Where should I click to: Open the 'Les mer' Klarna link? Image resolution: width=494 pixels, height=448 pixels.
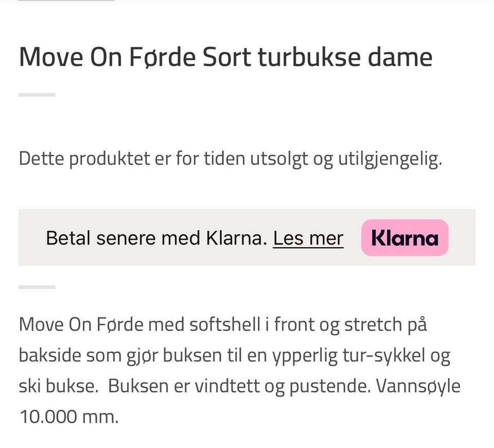(x=308, y=238)
